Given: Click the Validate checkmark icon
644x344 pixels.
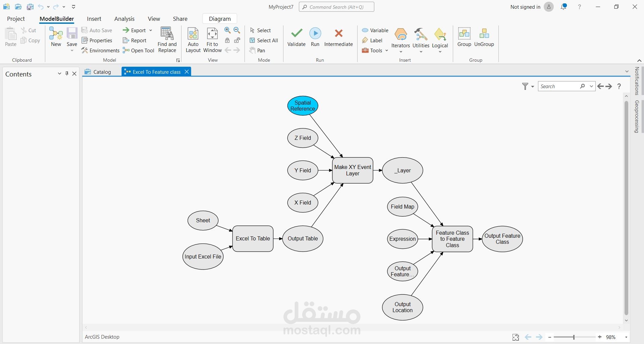Looking at the screenshot, I should pyautogui.click(x=297, y=33).
